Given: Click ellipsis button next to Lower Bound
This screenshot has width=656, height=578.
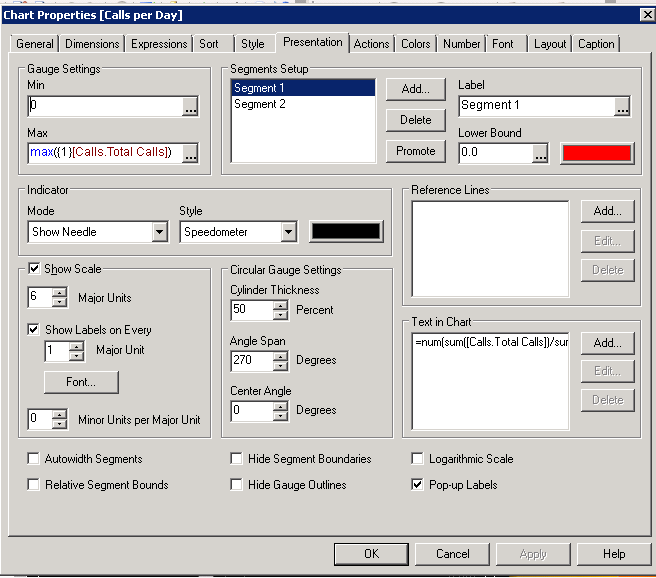Looking at the screenshot, I should pos(540,153).
